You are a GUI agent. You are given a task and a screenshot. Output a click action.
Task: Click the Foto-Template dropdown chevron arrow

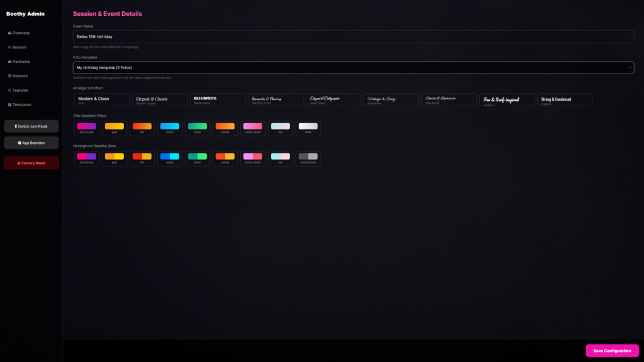[x=630, y=67]
